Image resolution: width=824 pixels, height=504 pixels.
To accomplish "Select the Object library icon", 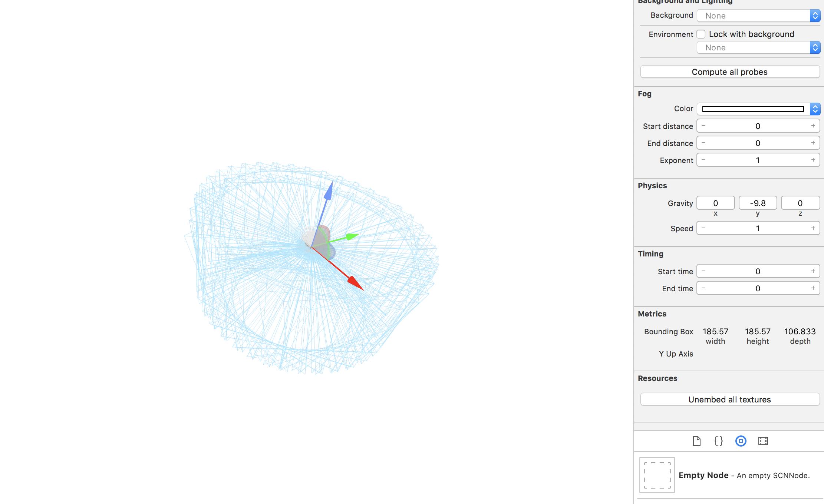I will tap(741, 441).
